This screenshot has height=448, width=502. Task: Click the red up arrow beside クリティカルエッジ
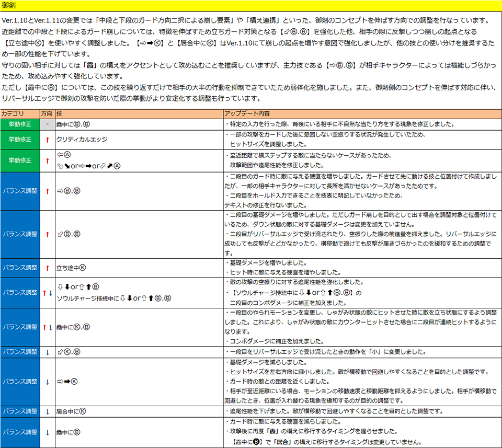[x=47, y=140]
